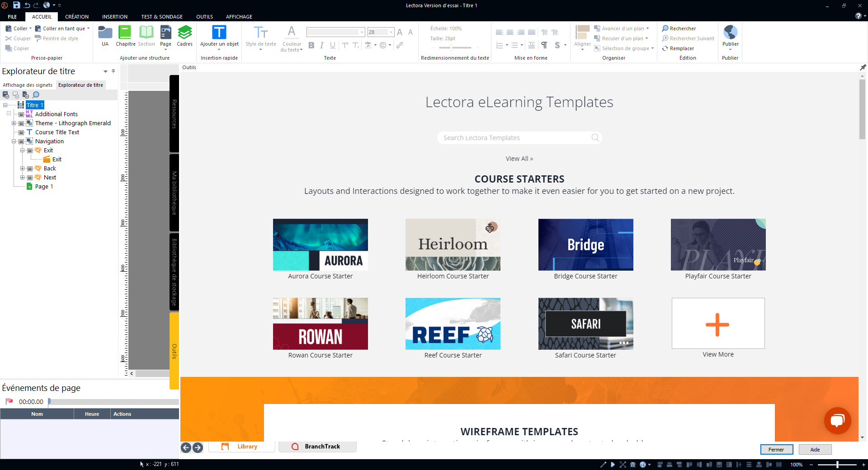This screenshot has width=868, height=470.
Task: Open the font size dropdown
Action: (x=391, y=32)
